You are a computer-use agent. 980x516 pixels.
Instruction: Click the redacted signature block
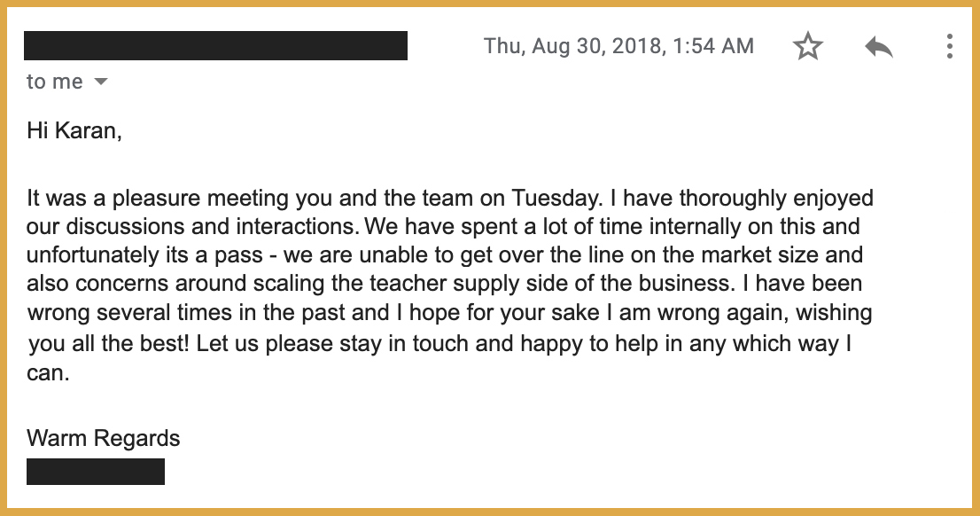[96, 472]
